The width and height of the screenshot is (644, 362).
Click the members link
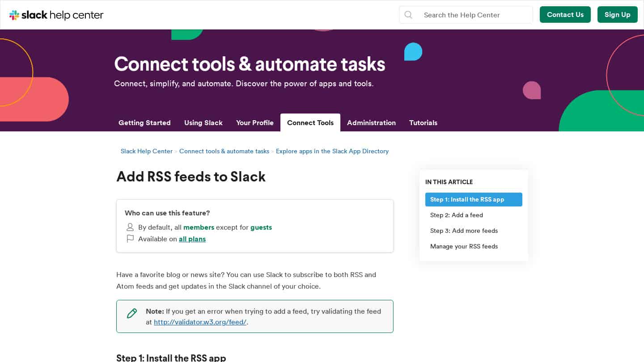coord(199,227)
